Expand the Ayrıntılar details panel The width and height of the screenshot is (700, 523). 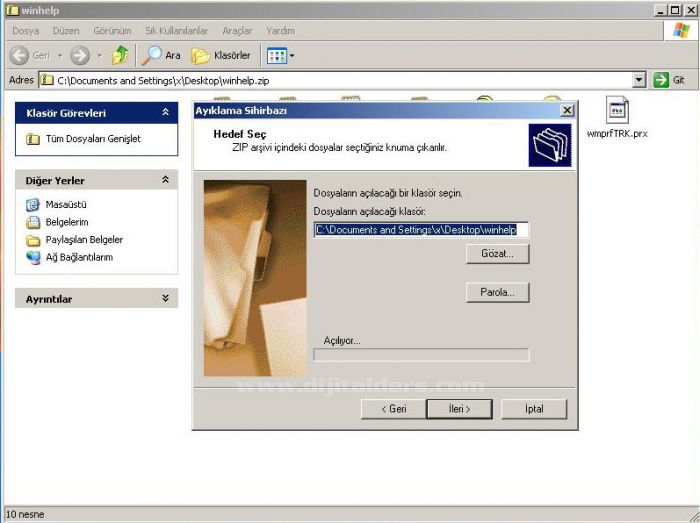[165, 299]
